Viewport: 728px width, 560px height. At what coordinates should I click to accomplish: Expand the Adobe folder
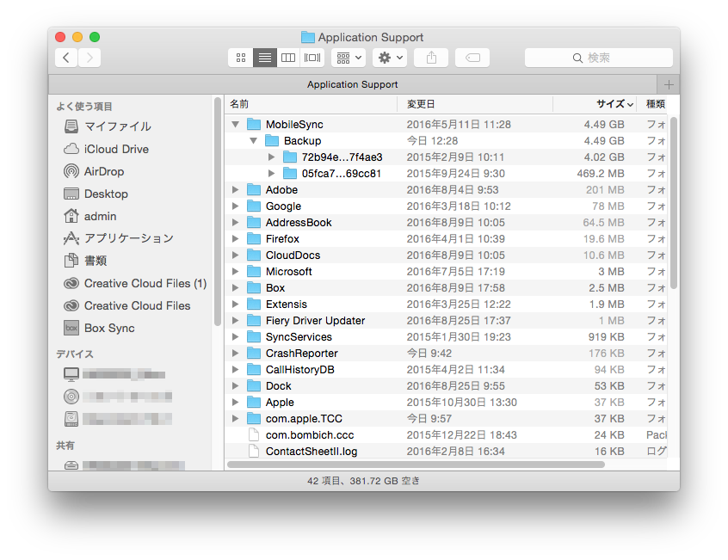236,190
